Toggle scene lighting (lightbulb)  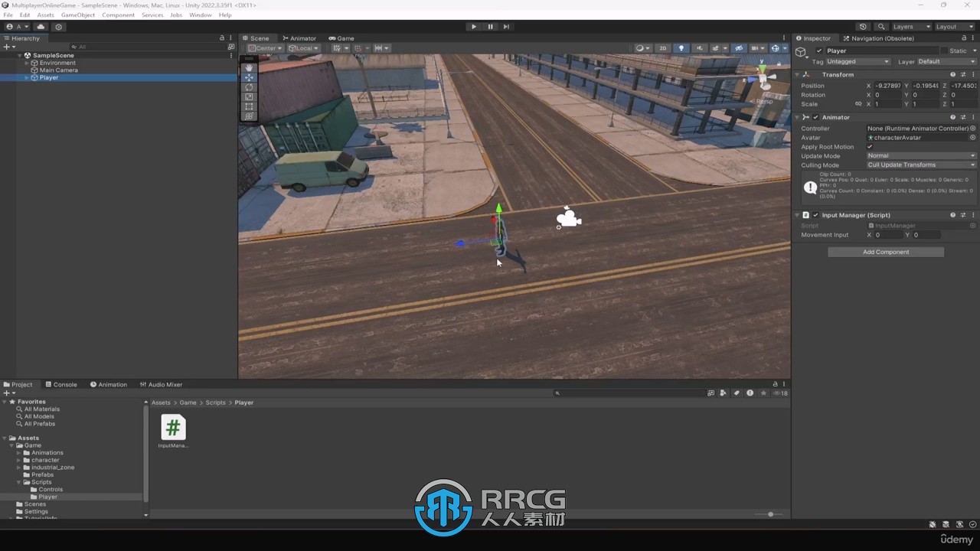pyautogui.click(x=681, y=48)
